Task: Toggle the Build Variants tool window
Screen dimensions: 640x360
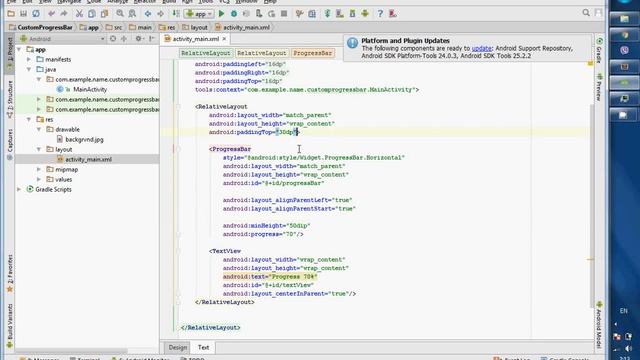Action: coord(10,326)
